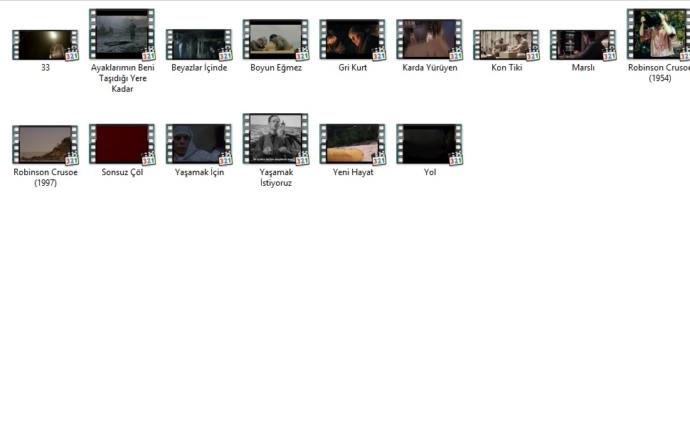Click the "Beyazlar İçinde" file name
Screen dimensions: 690x432
tap(199, 68)
